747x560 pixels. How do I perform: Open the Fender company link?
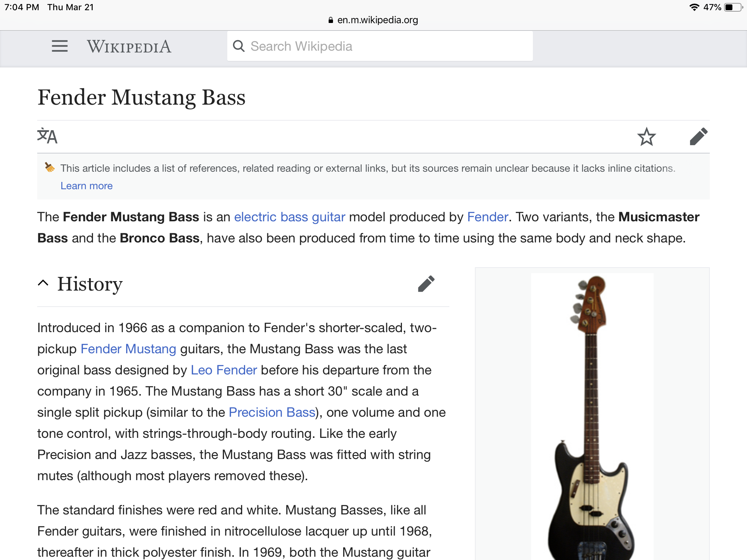488,217
